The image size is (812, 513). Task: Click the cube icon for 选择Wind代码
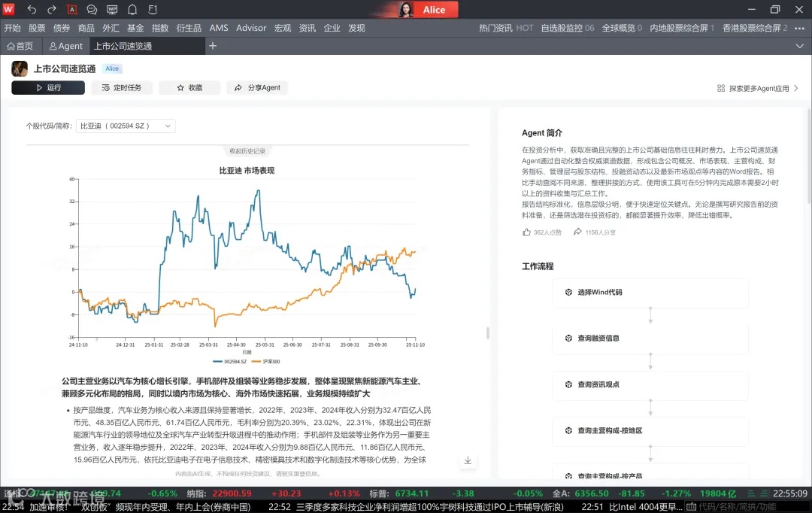[x=568, y=293]
